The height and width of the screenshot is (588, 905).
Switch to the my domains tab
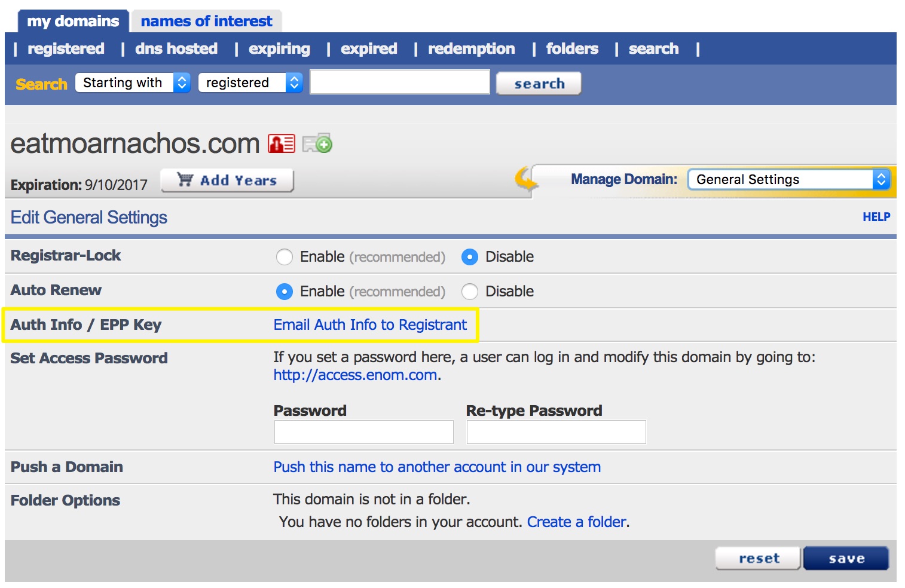(73, 21)
